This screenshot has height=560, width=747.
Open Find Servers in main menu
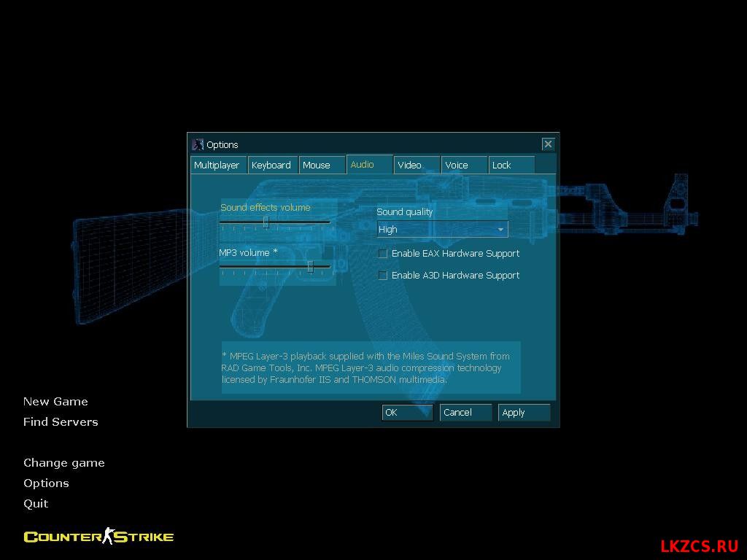point(61,422)
